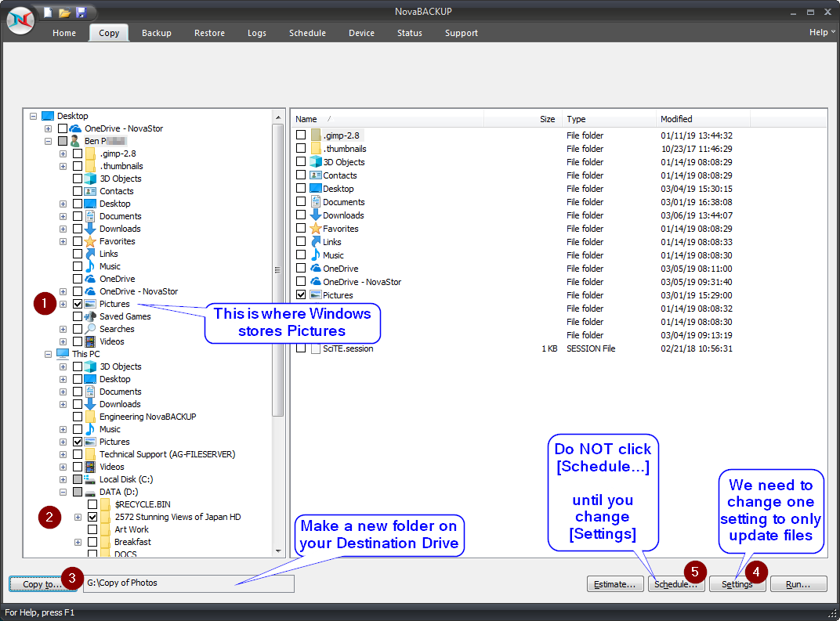
Task: Click the destination path field showing G:\Copy of Photos
Action: 189,583
